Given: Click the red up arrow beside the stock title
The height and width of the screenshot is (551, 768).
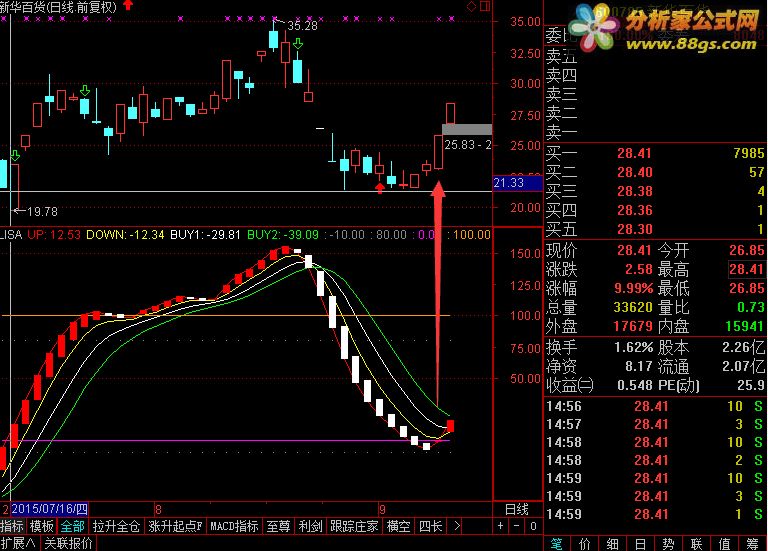Looking at the screenshot, I should (128, 5).
